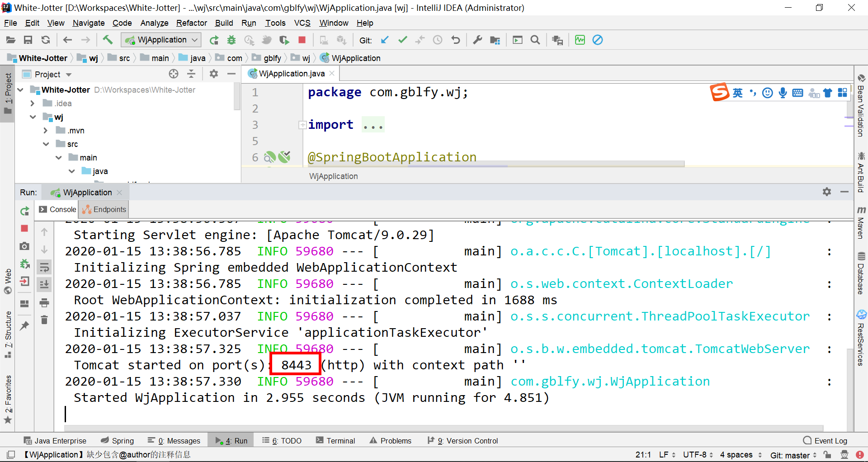The image size is (868, 462).
Task: Open the Navigate menu
Action: (x=89, y=23)
